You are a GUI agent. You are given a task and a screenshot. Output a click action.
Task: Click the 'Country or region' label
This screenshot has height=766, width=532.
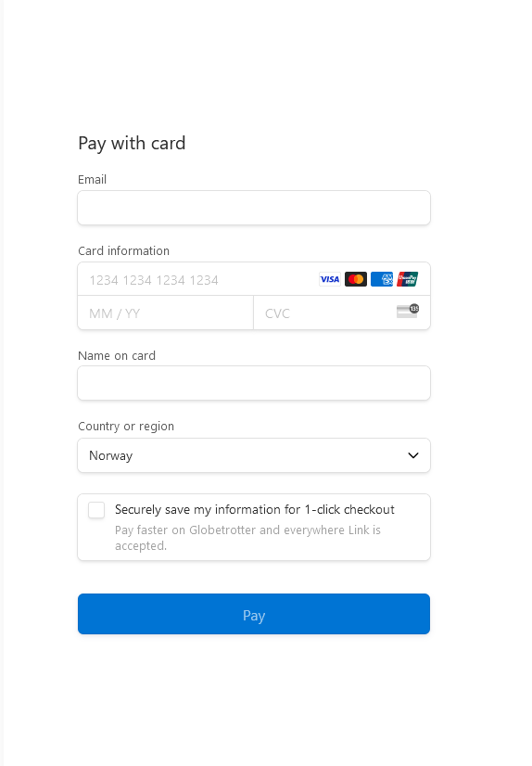click(126, 426)
